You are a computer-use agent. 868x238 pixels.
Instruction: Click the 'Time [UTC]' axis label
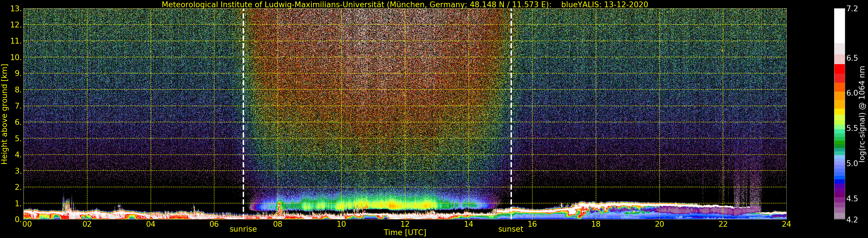point(405,232)
